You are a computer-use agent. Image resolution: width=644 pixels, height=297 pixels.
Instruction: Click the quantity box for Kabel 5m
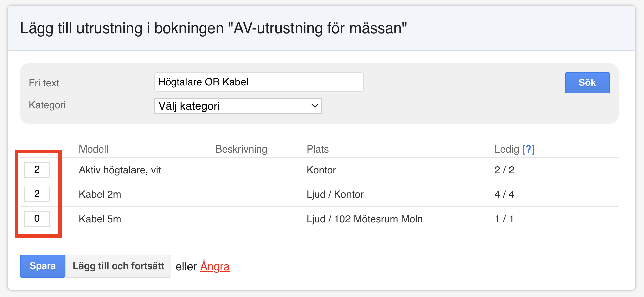pos(37,219)
